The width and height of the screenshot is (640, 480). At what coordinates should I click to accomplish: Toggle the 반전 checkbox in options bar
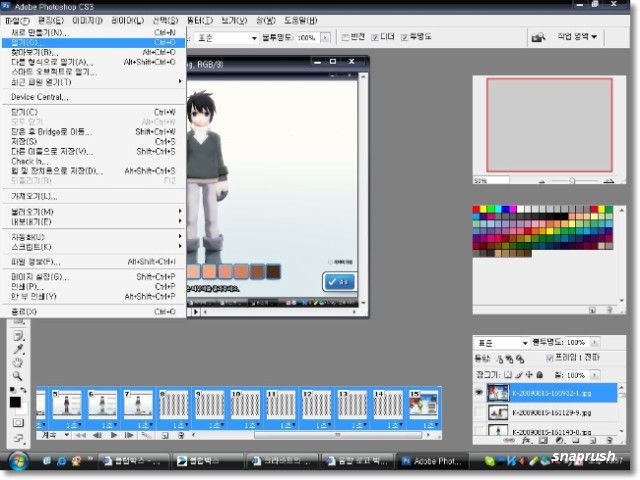(345, 38)
